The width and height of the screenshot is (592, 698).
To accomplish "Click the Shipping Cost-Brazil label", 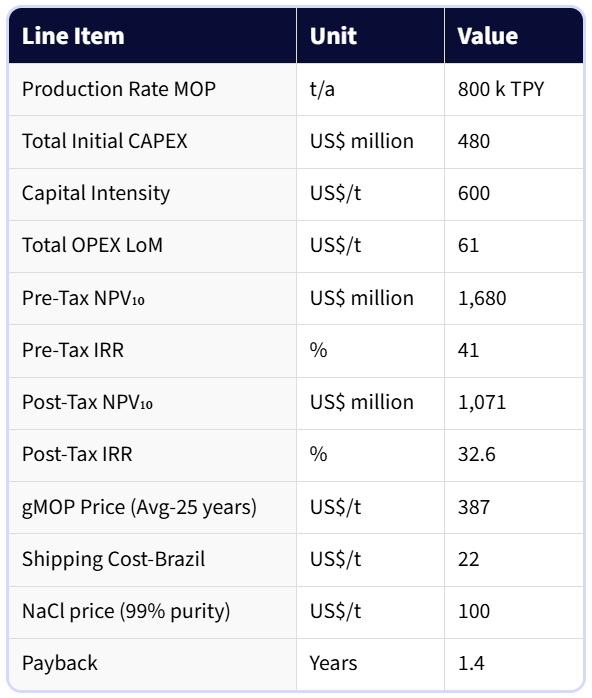I will [x=114, y=559].
